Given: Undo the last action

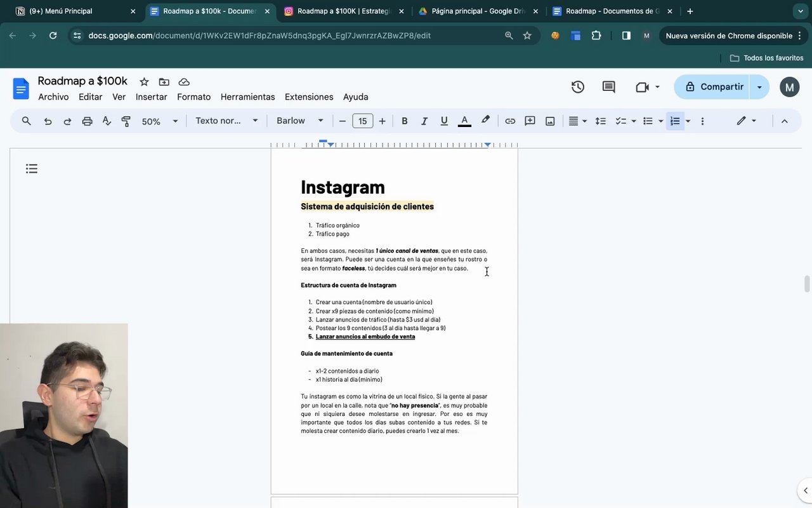Looking at the screenshot, I should click(48, 121).
